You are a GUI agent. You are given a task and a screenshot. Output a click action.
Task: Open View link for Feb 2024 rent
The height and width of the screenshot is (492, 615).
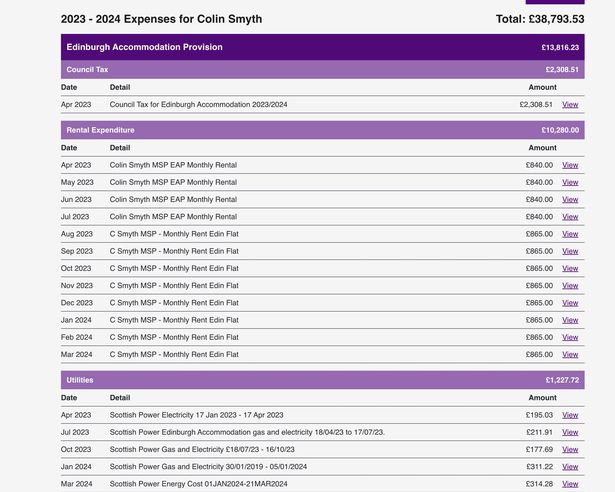570,338
